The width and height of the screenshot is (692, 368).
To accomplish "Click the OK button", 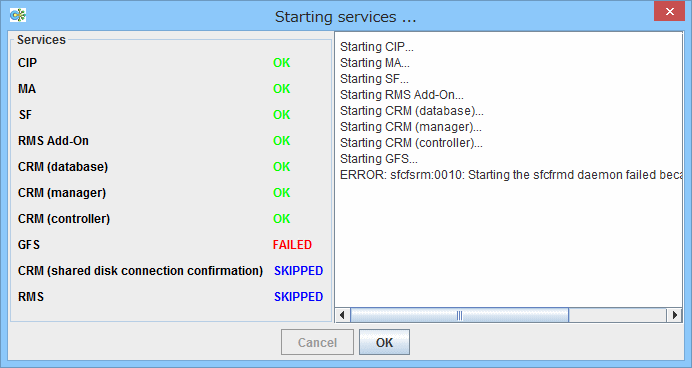I will pos(384,342).
